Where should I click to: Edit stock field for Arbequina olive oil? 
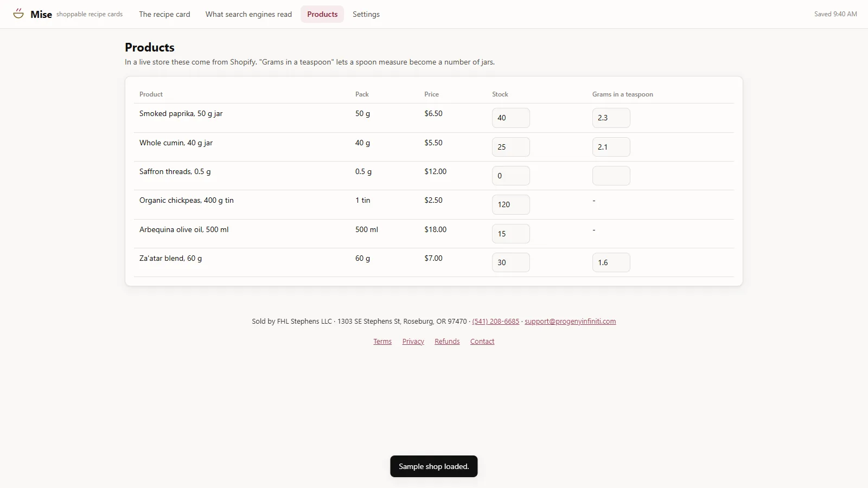511,234
